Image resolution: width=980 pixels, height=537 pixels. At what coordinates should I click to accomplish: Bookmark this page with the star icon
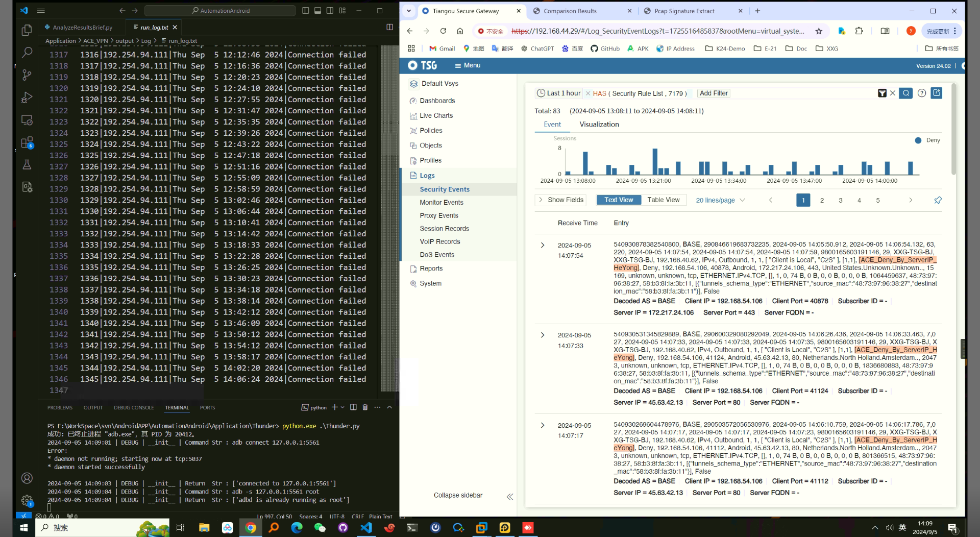819,31
